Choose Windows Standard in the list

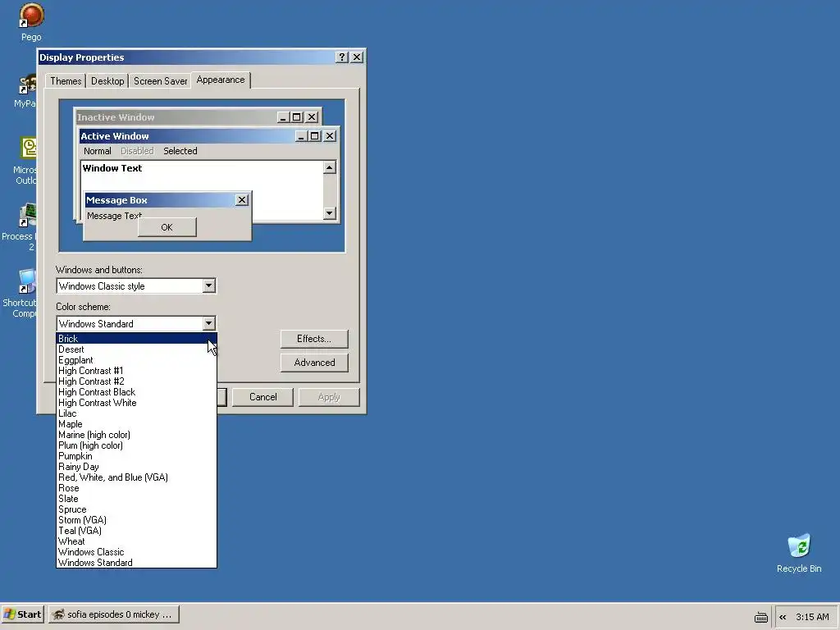coord(137,563)
